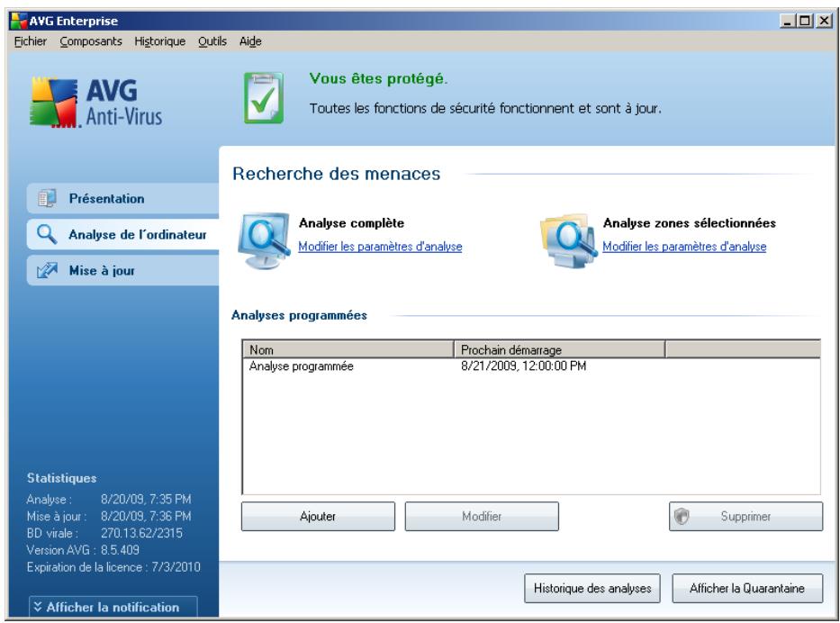Click the Ajouter button
Viewport: 840px width, 623px height.
(318, 517)
